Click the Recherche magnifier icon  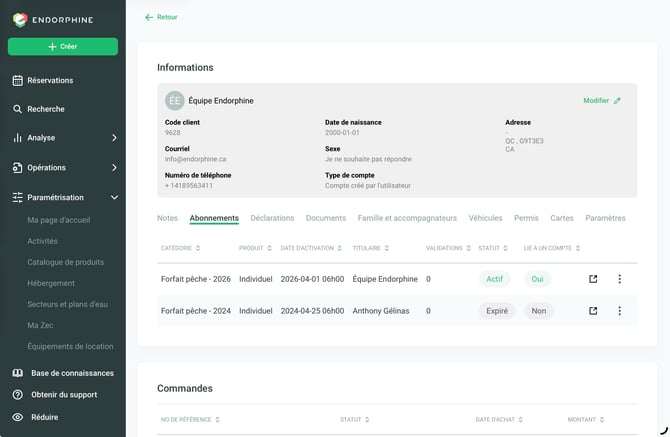click(x=17, y=109)
